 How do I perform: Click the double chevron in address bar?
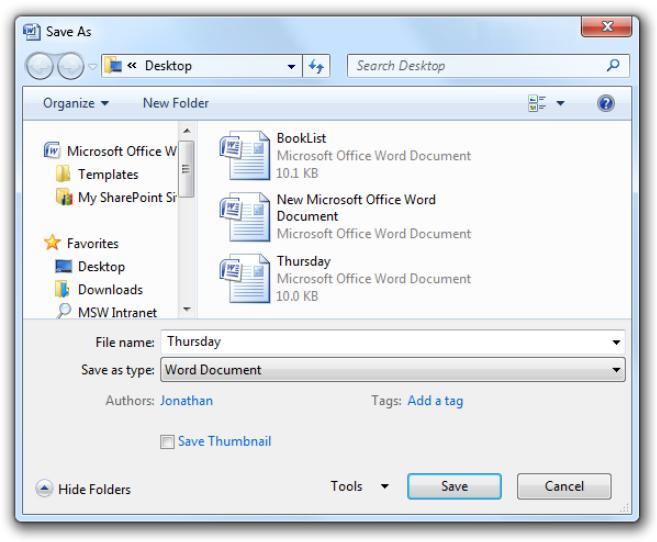click(132, 65)
